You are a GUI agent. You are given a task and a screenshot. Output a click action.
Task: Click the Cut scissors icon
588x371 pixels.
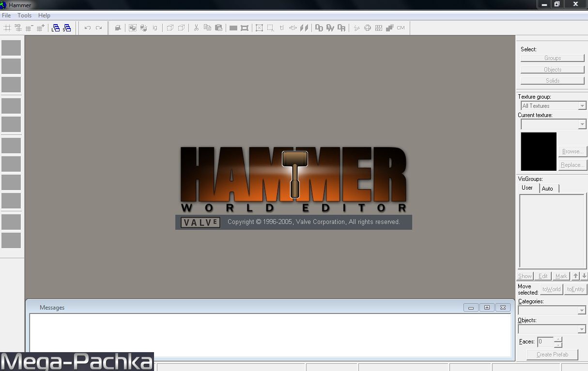[x=196, y=28]
